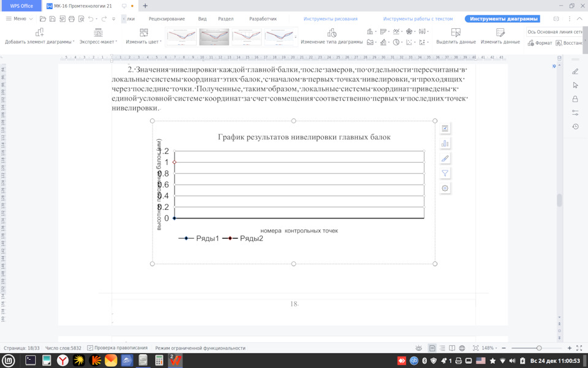Screen dimensions: 588x368
Task: Print the document with the printer icon
Action: tap(72, 19)
